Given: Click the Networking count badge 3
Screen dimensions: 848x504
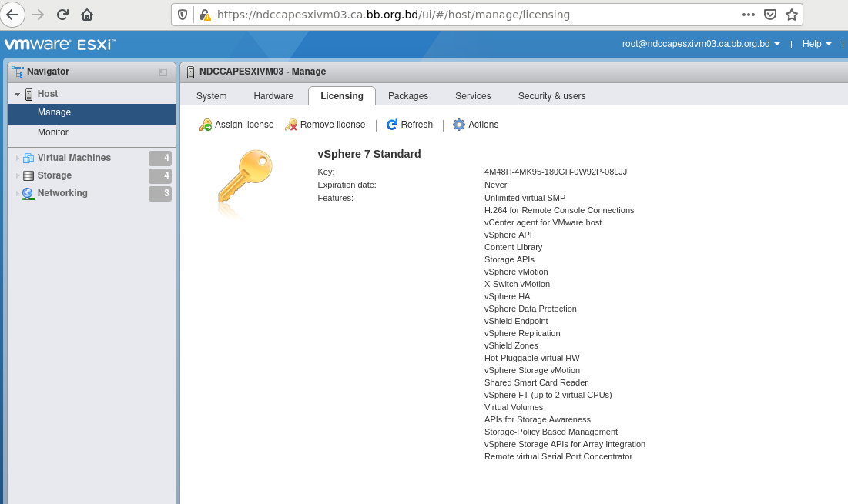Looking at the screenshot, I should pyautogui.click(x=160, y=193).
